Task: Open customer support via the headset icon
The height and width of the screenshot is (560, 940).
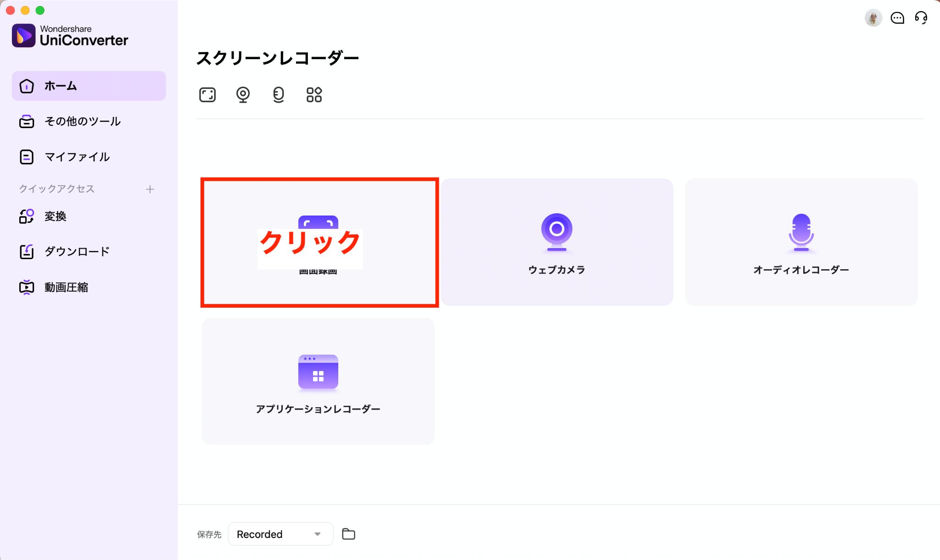Action: 921,18
